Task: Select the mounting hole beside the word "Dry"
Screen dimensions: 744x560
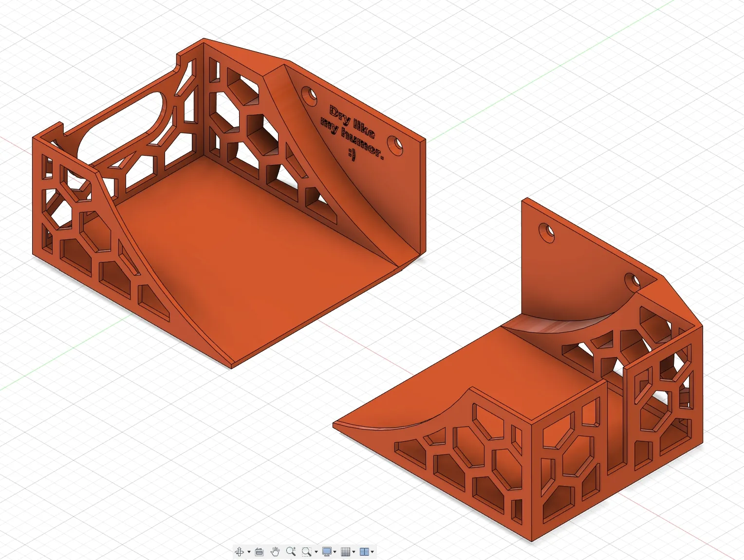Action: click(307, 93)
